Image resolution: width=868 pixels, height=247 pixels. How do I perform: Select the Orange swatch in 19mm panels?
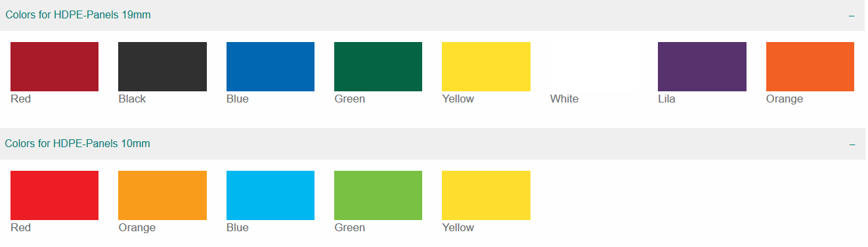pyautogui.click(x=810, y=66)
